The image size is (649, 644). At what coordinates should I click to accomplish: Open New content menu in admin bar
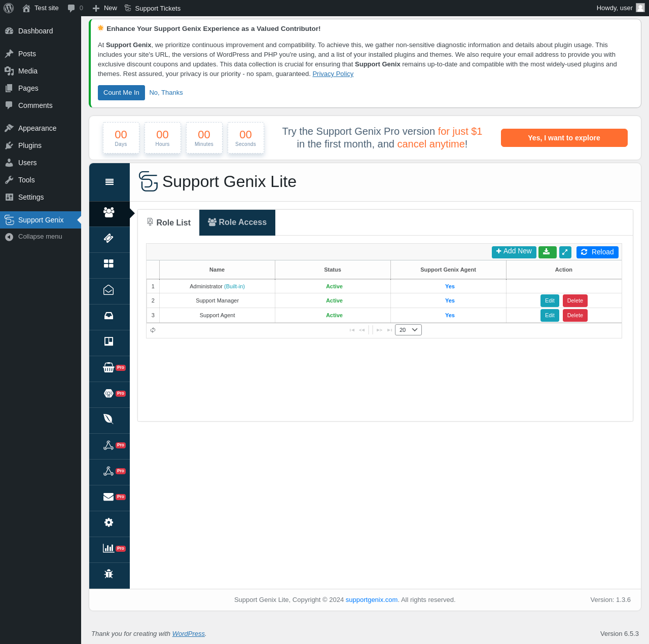(104, 8)
